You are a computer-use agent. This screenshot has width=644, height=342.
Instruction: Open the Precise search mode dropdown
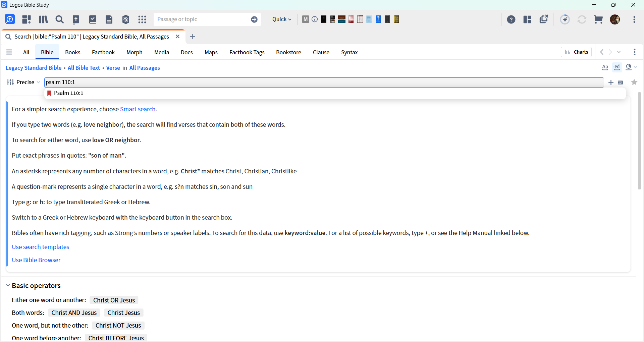(x=23, y=82)
